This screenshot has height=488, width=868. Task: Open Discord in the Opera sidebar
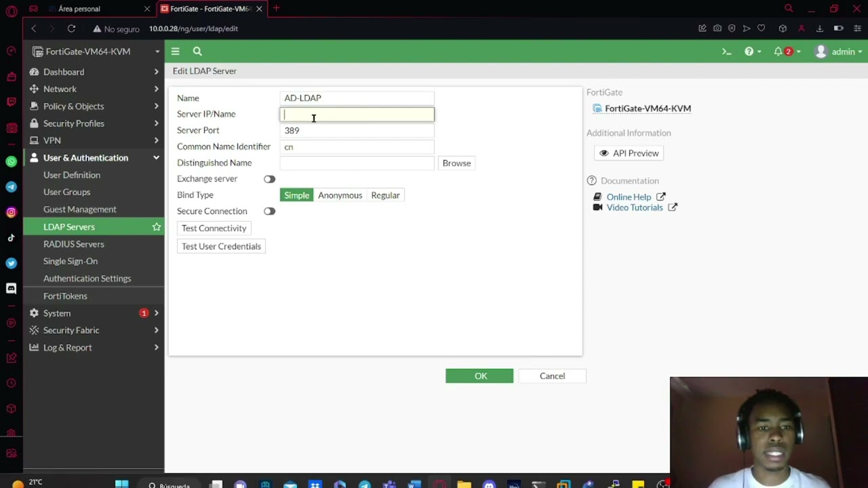(x=11, y=288)
